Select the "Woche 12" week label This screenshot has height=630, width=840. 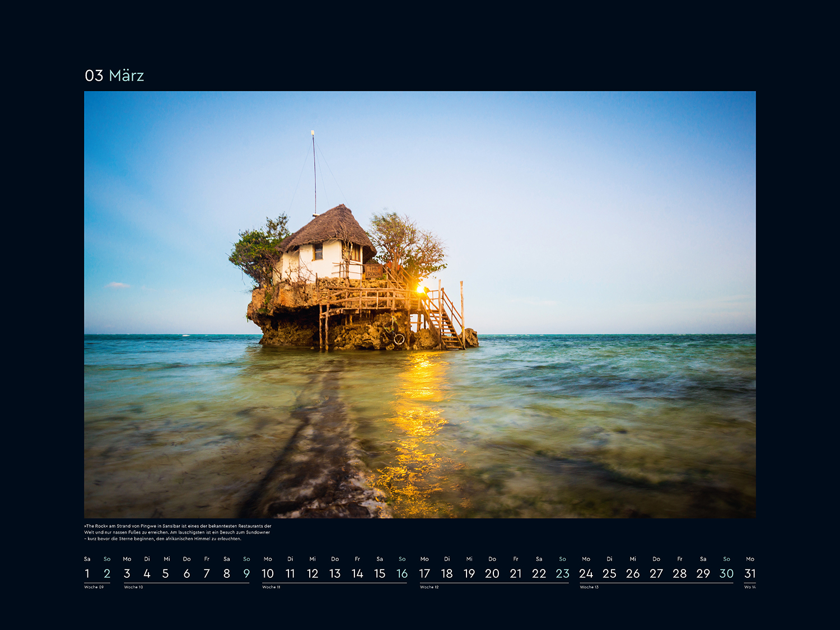click(x=429, y=587)
